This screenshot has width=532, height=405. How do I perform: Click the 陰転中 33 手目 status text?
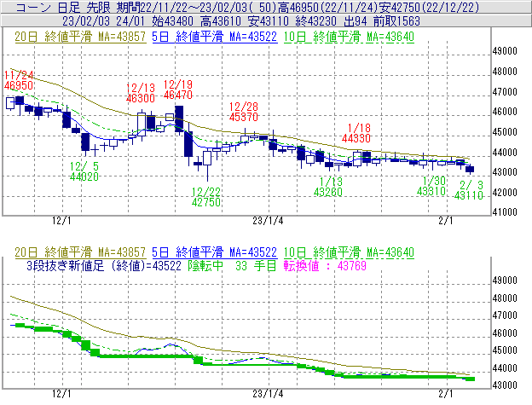pos(233,265)
